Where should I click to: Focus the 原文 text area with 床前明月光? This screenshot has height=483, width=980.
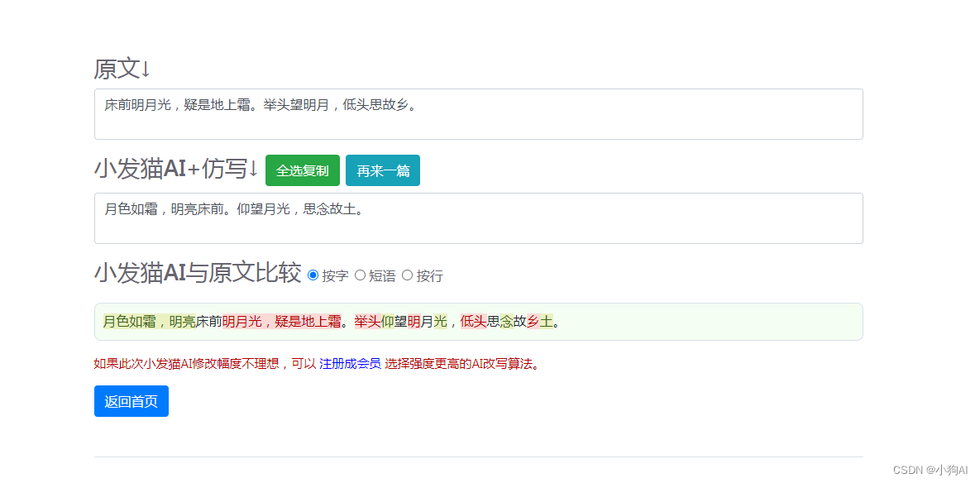tap(479, 114)
